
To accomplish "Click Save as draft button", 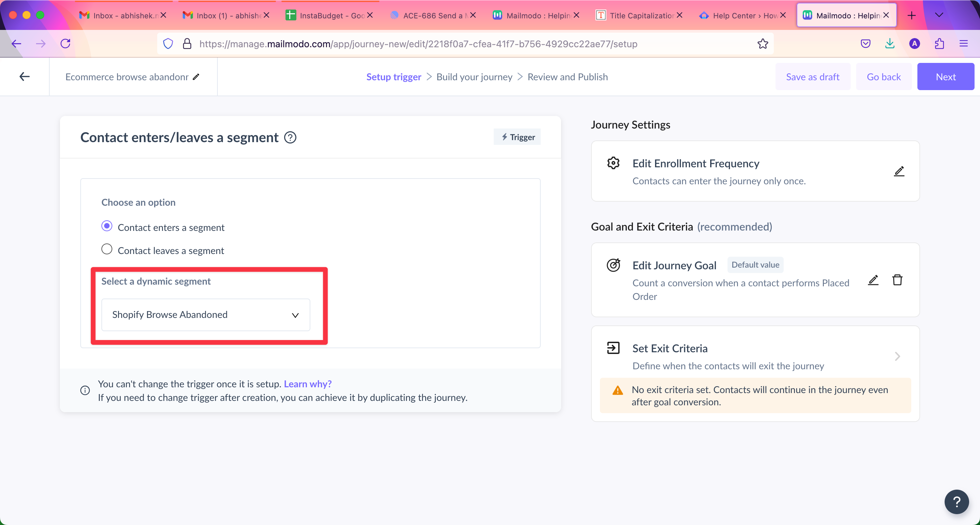I will [813, 77].
